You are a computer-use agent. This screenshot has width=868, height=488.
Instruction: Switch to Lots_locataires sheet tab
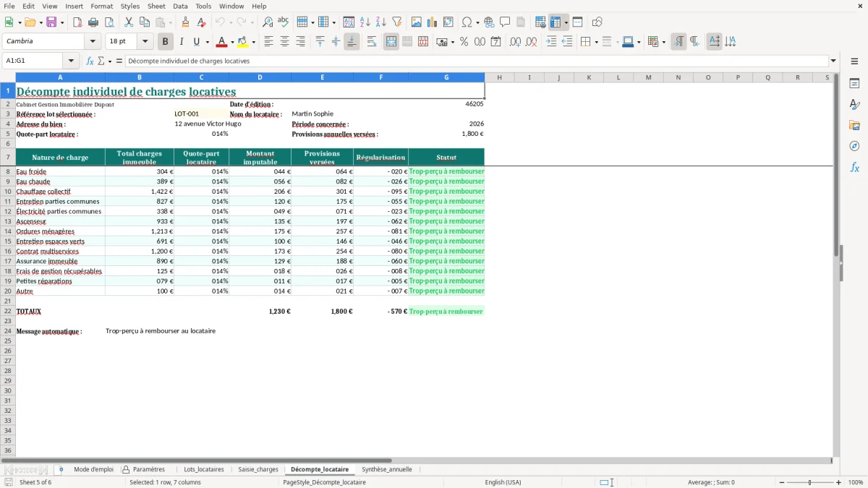pyautogui.click(x=204, y=469)
